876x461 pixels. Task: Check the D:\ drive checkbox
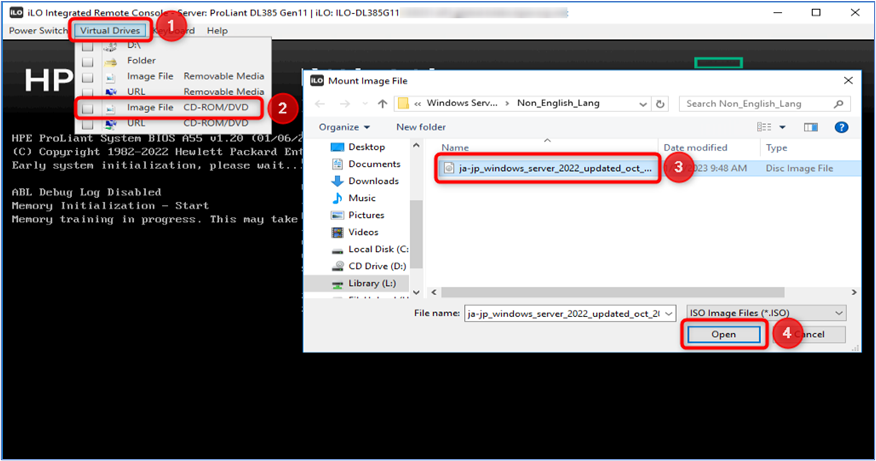(88, 45)
